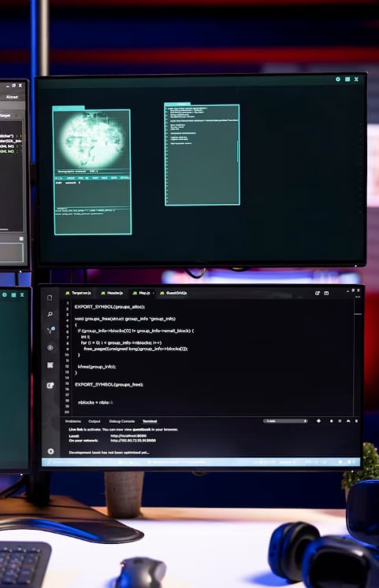
Task: Switch to the GuestGrid.js editor tab
Action: click(173, 293)
